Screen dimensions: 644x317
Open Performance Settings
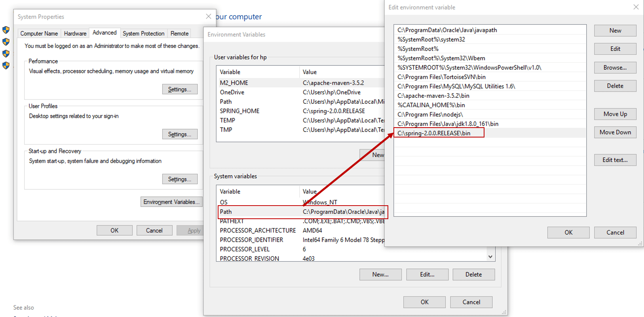(x=179, y=90)
